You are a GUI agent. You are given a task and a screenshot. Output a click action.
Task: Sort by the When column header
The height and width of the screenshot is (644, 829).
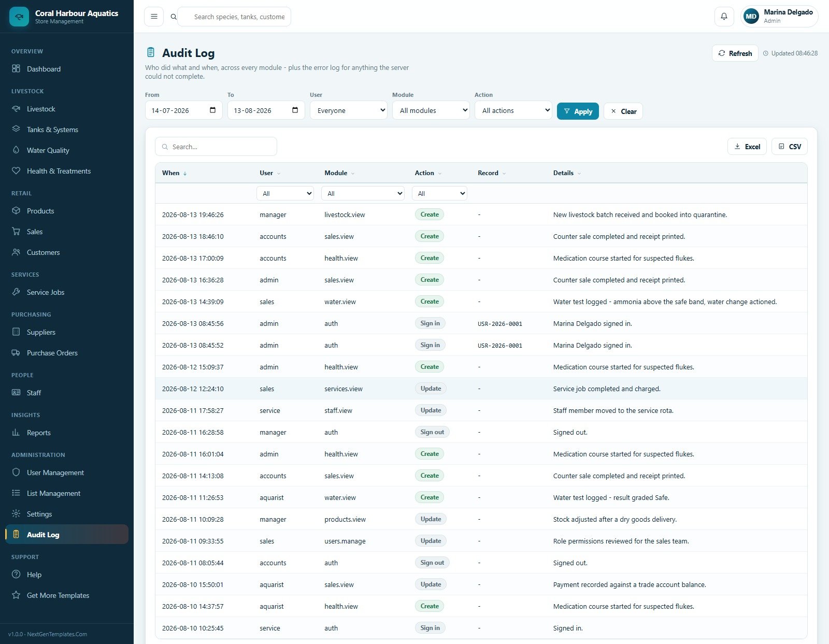coord(174,173)
